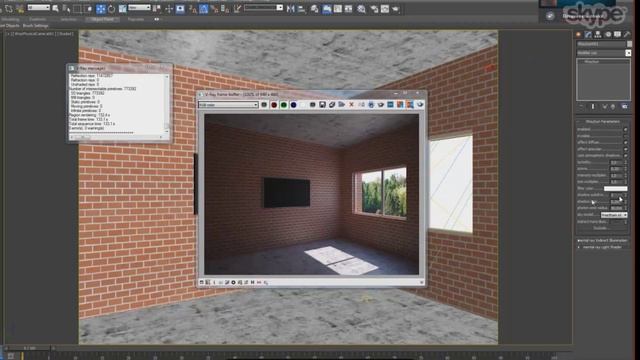Open the Modifier List dropdown
This screenshot has width=640, height=360.
[603, 53]
